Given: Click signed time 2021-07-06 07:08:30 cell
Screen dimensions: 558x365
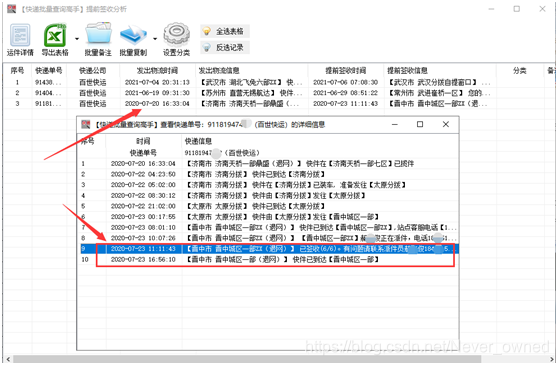Looking at the screenshot, I should pyautogui.click(x=346, y=82).
